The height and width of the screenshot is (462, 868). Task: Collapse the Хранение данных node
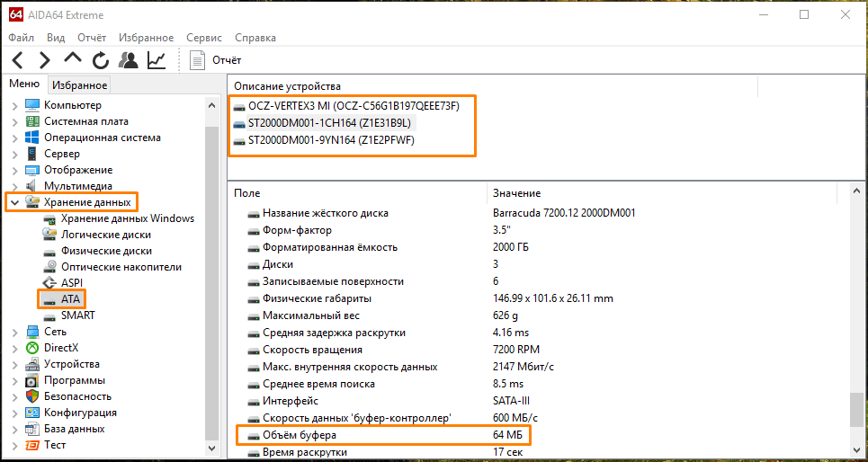click(x=14, y=202)
